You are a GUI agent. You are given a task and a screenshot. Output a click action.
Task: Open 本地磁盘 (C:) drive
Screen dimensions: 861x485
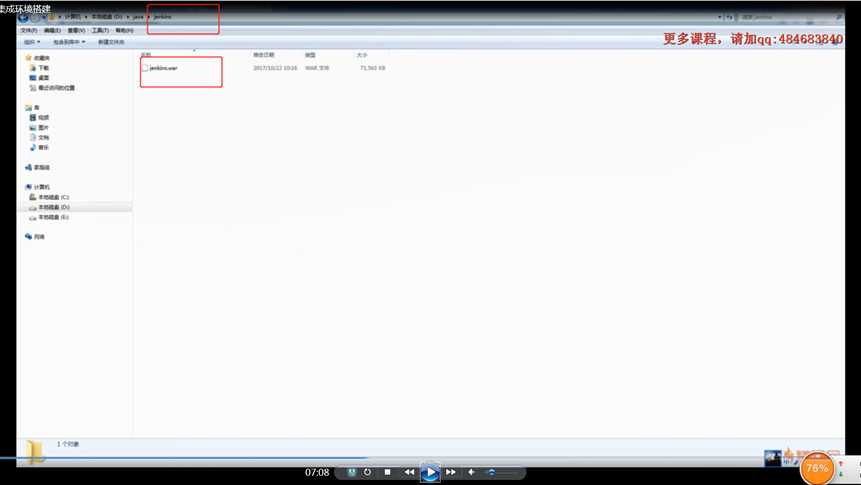tap(49, 197)
